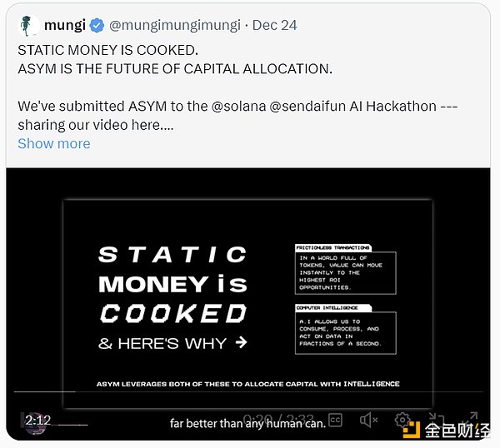Click the subtitle text on video
This screenshot has height=448, width=500.
pos(247,423)
